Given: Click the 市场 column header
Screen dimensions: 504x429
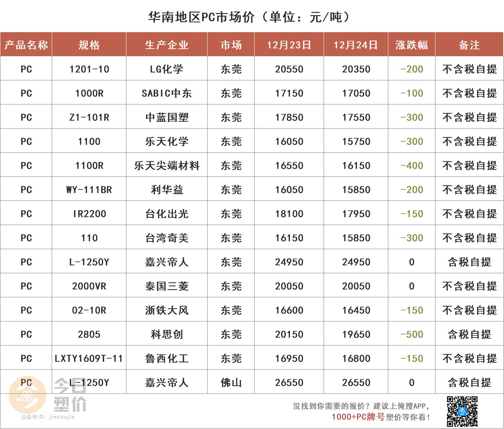Looking at the screenshot, I should (231, 45).
